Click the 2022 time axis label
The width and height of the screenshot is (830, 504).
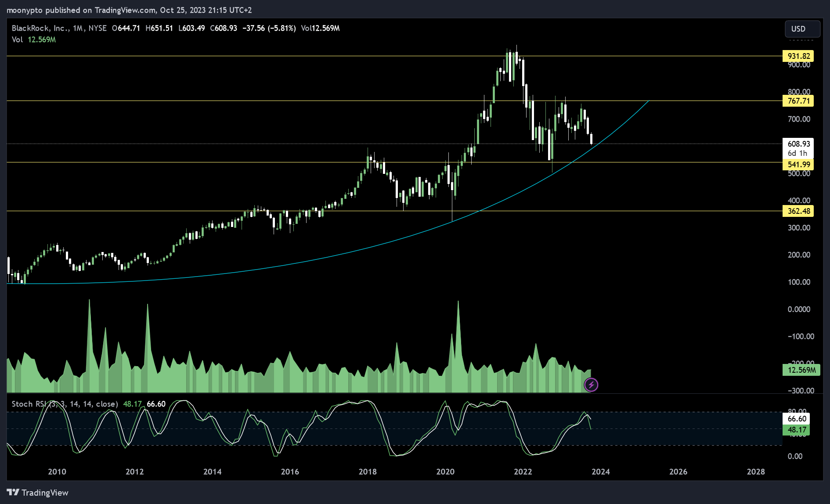coord(523,472)
